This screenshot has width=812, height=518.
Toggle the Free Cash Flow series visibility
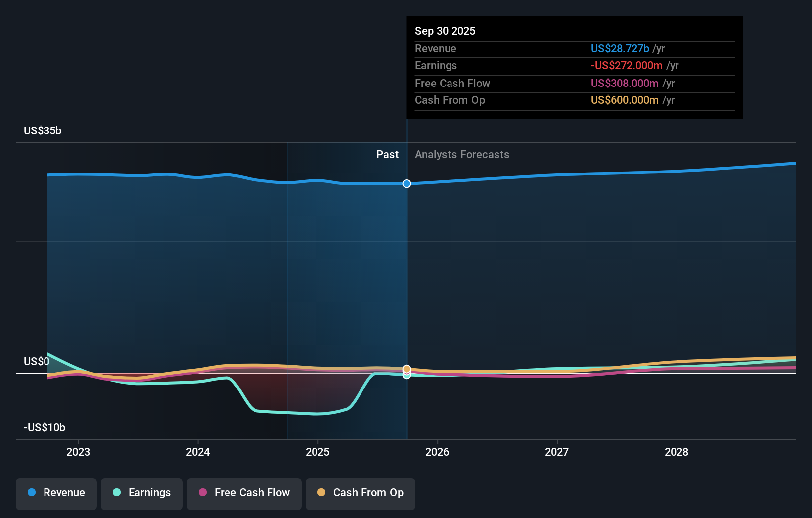(x=244, y=494)
